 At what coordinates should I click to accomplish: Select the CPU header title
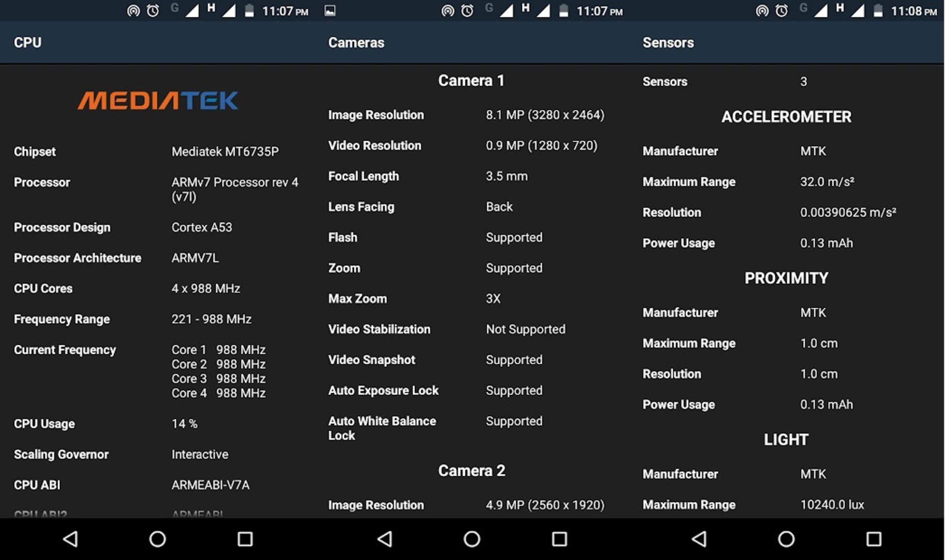(28, 42)
